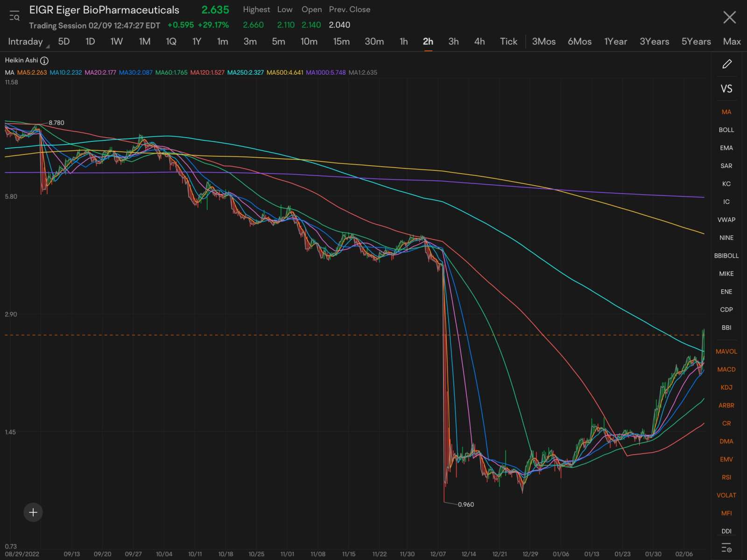This screenshot has width=747, height=560.
Task: Enable the MACD sub-indicator
Action: (726, 370)
